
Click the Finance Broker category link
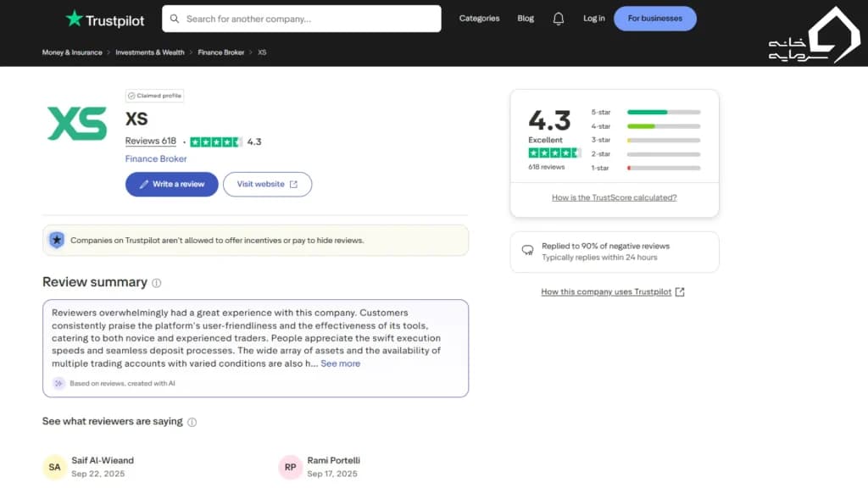(156, 158)
